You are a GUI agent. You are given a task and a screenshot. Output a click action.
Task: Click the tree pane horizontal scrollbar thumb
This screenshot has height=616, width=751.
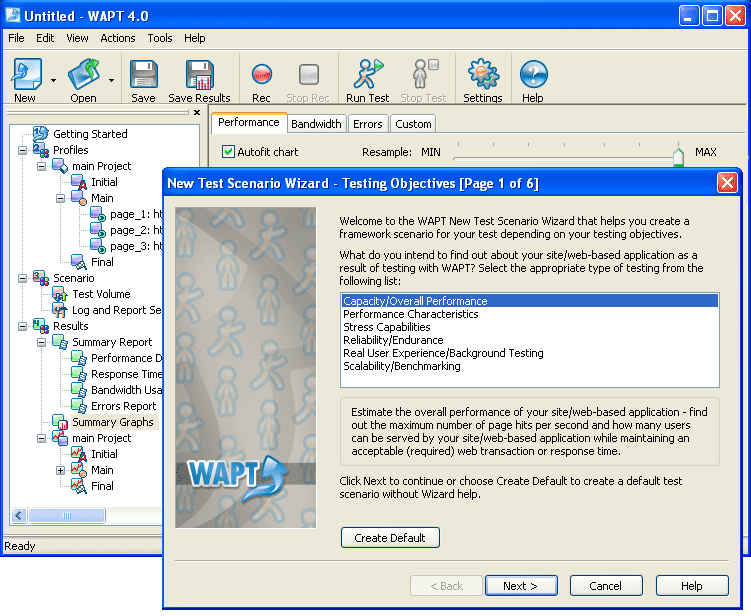pos(67,515)
